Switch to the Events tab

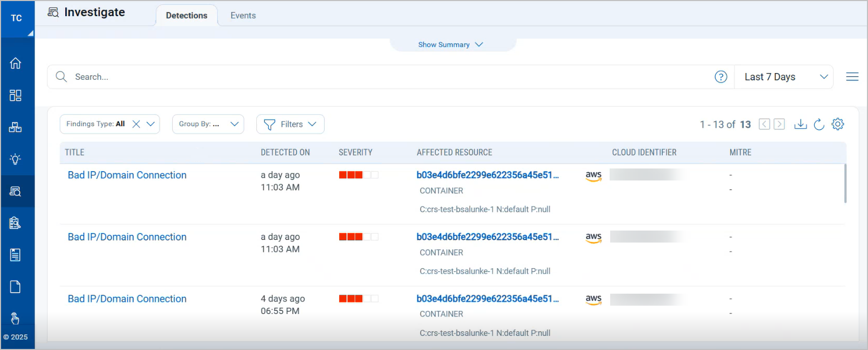click(x=243, y=16)
